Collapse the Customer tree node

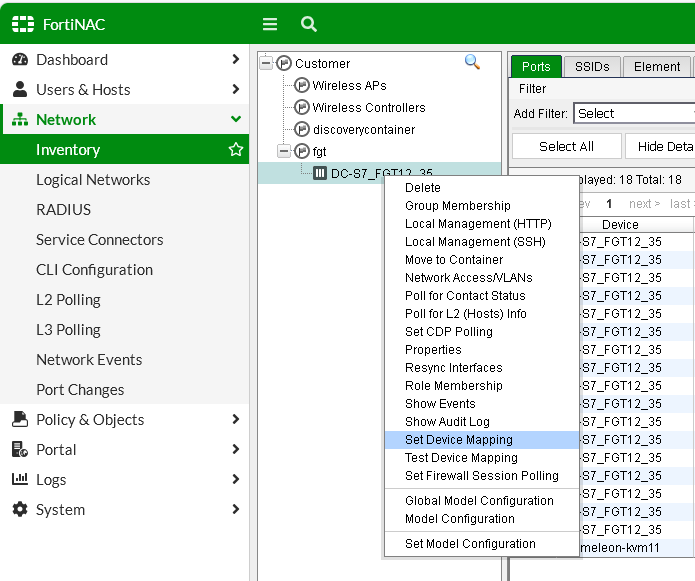coord(266,63)
